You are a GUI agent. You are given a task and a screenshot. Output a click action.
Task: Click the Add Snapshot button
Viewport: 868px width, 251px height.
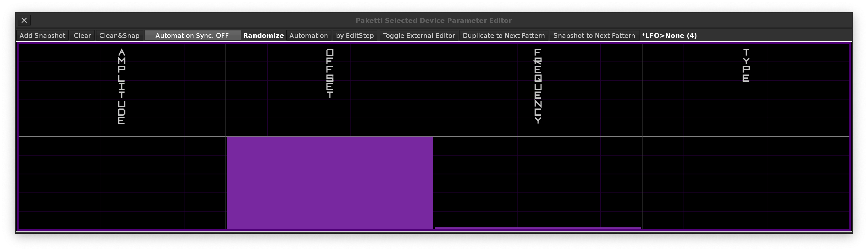[x=42, y=35]
